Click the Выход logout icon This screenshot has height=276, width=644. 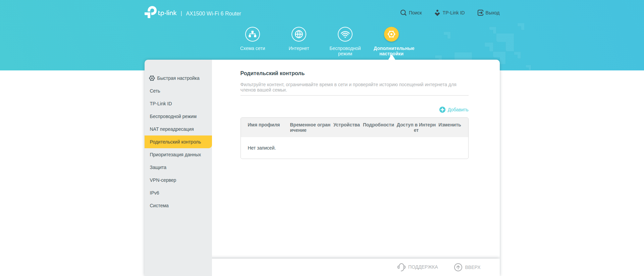coord(480,13)
